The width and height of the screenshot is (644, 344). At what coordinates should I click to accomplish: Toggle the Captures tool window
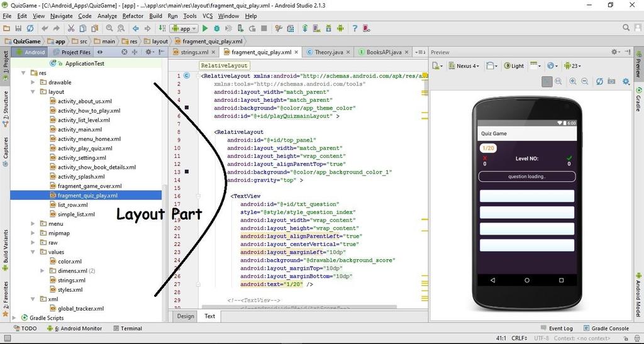[x=5, y=152]
